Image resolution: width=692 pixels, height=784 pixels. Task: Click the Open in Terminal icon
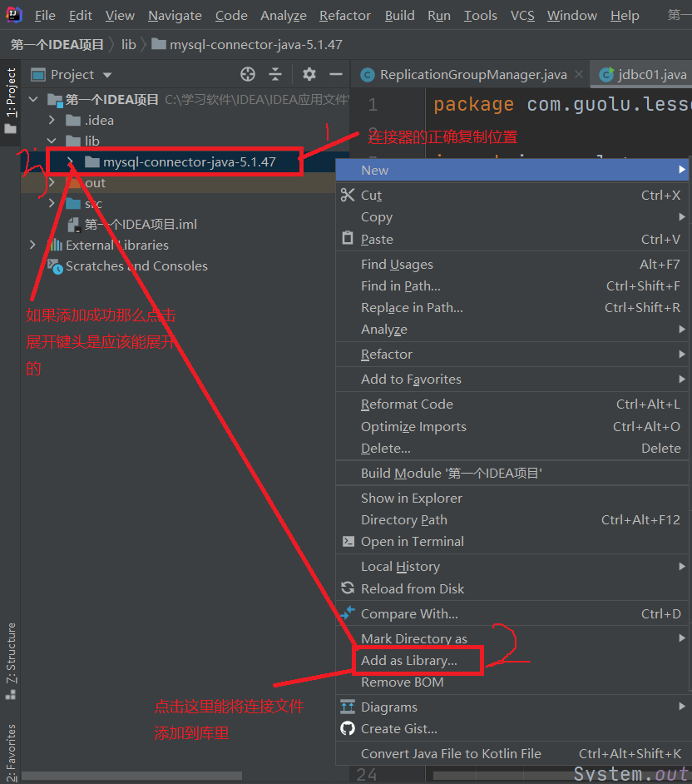tap(348, 542)
